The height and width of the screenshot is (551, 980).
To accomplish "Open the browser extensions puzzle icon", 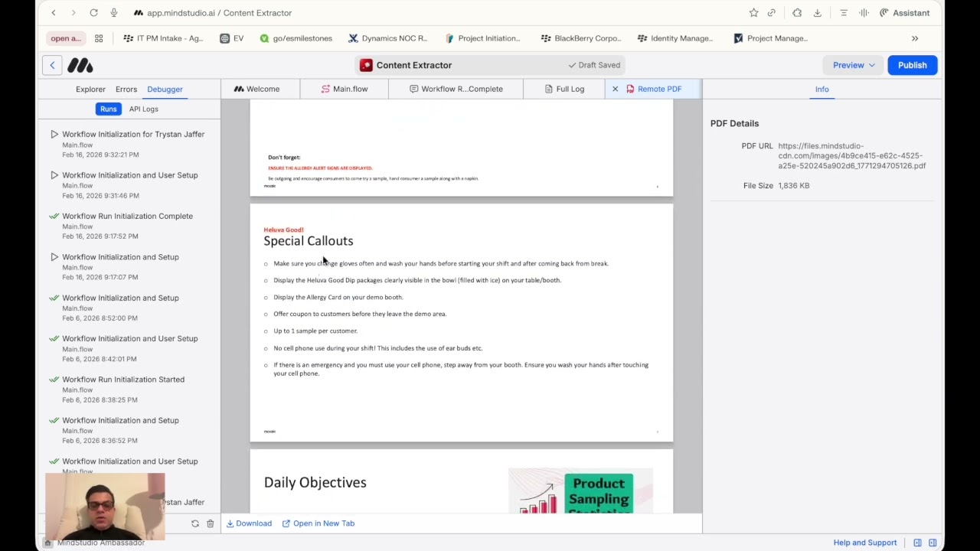I will (797, 13).
